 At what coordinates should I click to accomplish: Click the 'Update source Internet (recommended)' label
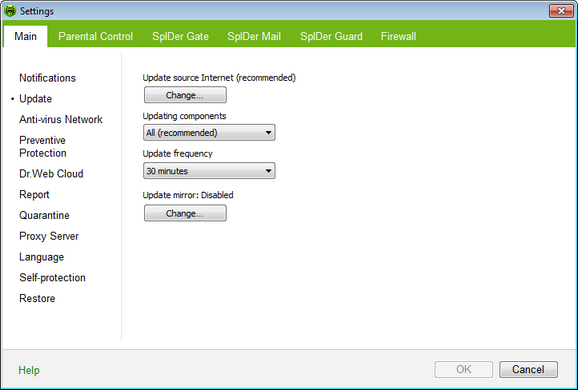click(219, 78)
